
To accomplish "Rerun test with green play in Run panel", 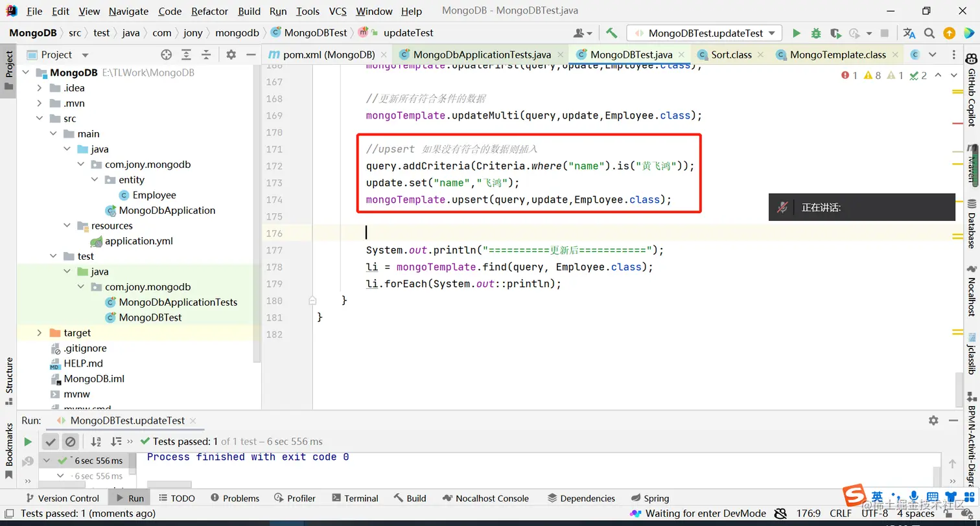I will (x=28, y=442).
